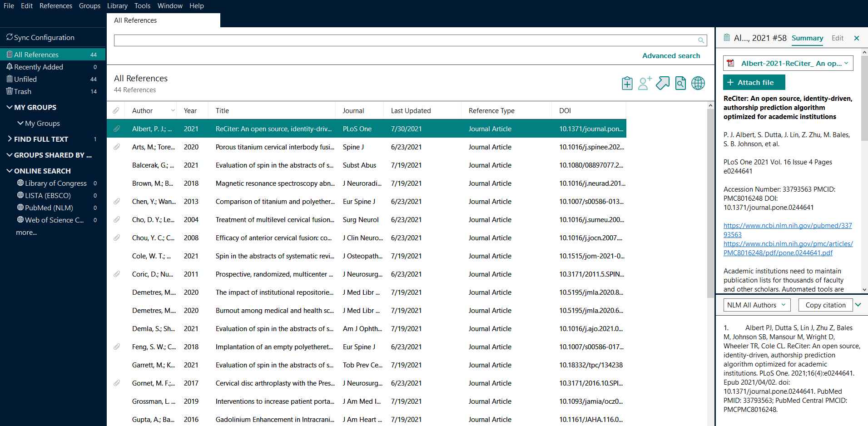Click the Export references arrow icon

[662, 83]
